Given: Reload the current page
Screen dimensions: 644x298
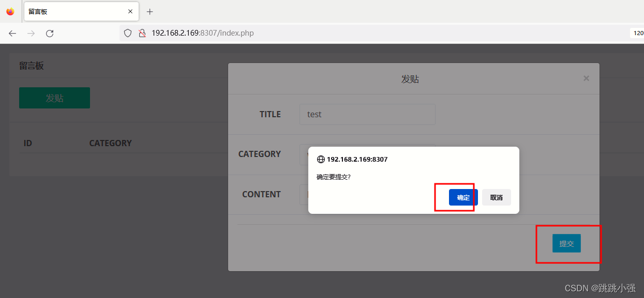Looking at the screenshot, I should point(50,33).
